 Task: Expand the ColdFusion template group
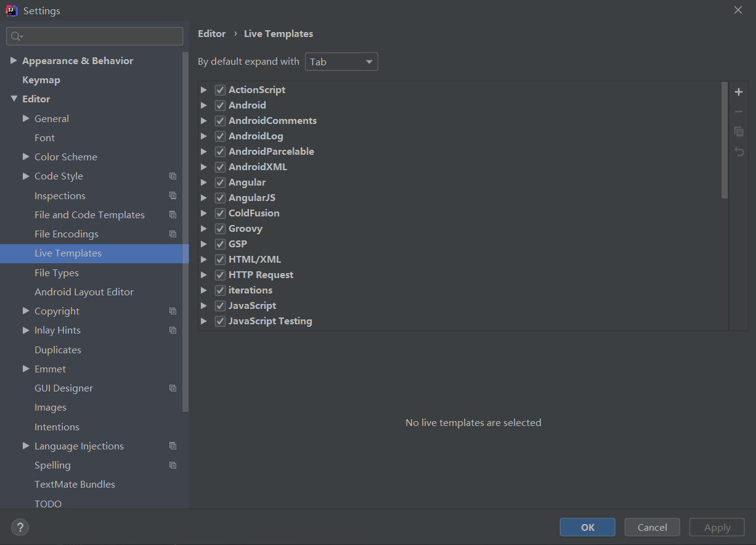click(x=204, y=213)
